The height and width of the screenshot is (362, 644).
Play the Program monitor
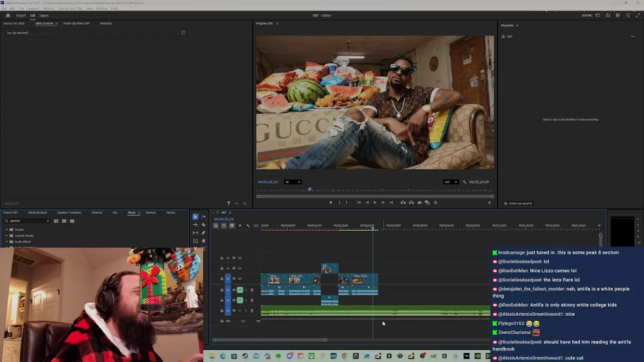tap(374, 203)
